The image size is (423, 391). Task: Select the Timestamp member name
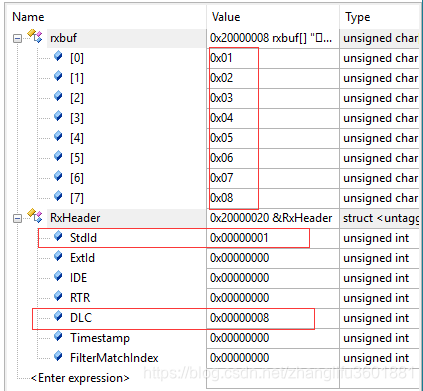100,338
